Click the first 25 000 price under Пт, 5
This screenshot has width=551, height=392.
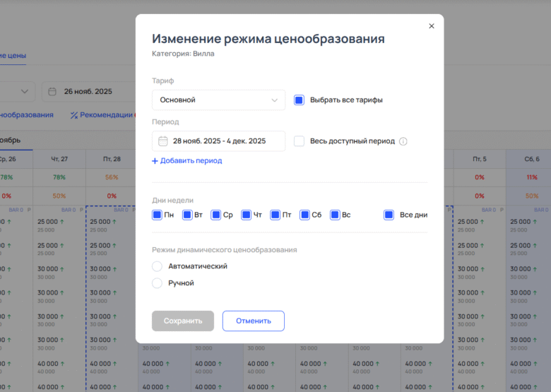coord(468,222)
